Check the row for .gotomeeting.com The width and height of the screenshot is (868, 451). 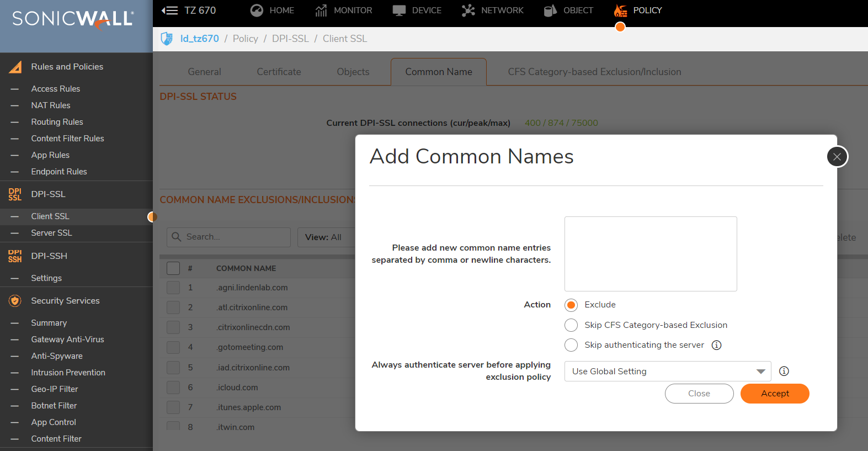pos(173,347)
